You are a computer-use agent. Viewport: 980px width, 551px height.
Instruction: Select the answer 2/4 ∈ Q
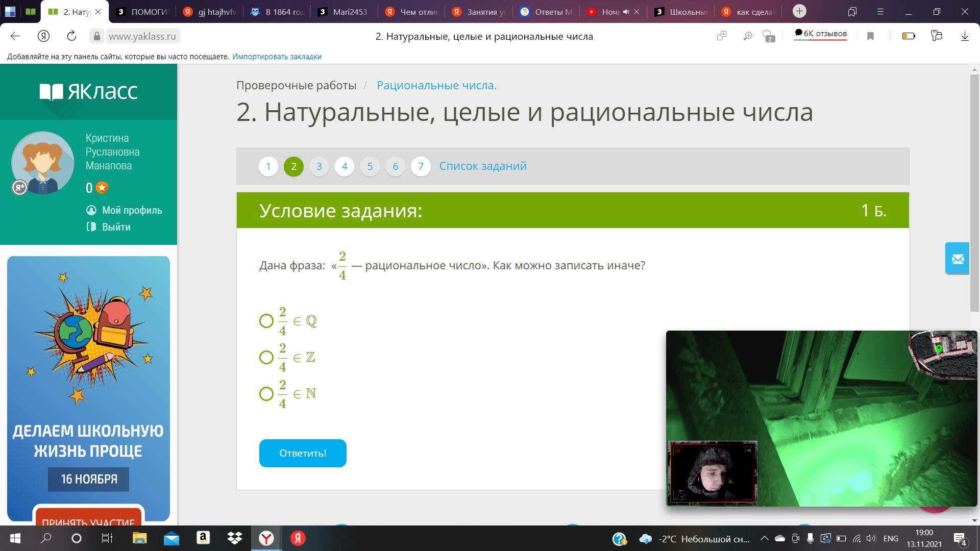click(266, 321)
